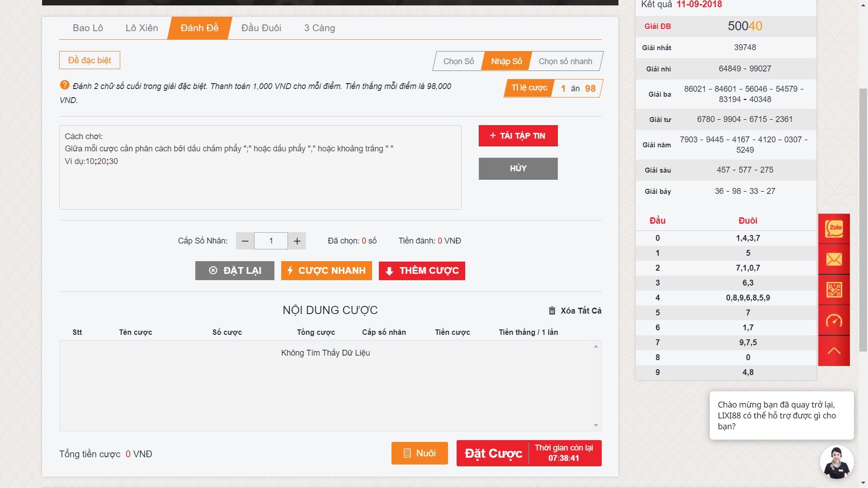The width and height of the screenshot is (868, 488).
Task: Open the support agent chat avatar
Action: point(837,462)
